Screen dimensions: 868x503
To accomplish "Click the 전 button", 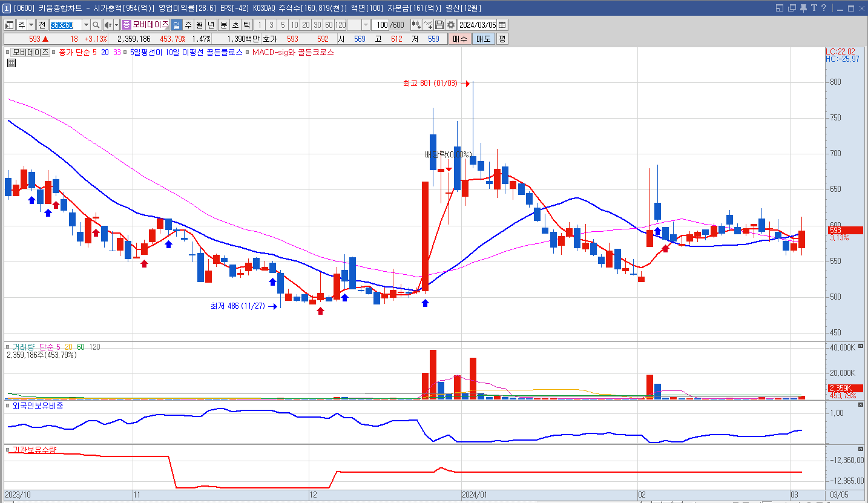I will [x=42, y=25].
